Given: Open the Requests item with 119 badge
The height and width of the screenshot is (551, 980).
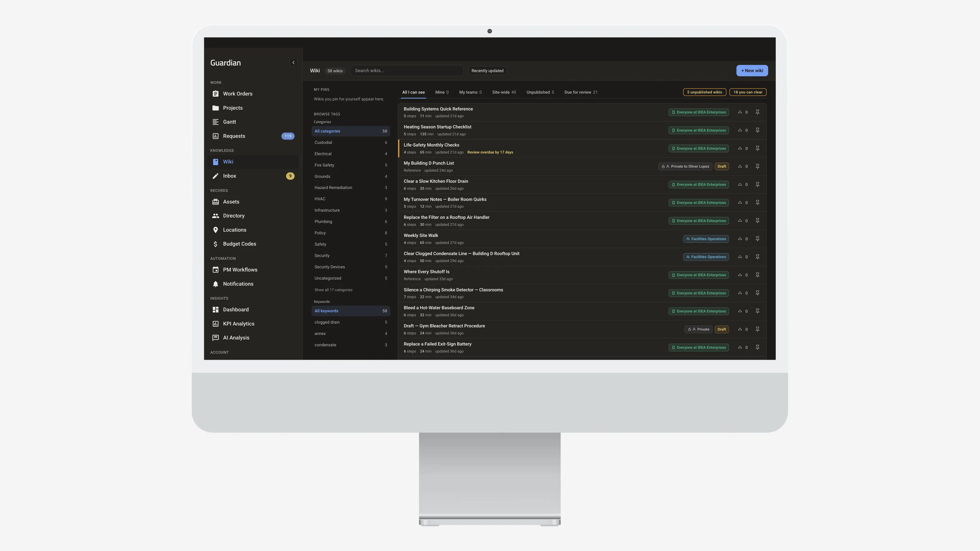Looking at the screenshot, I should point(253,136).
